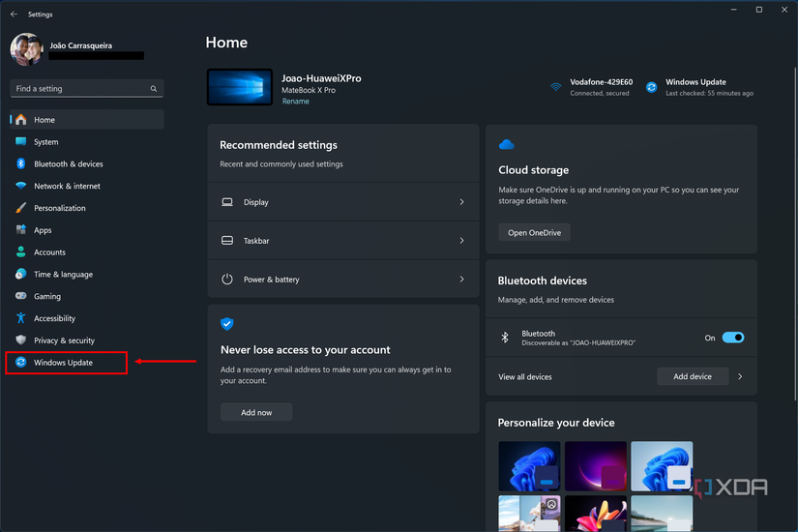Open Privacy & security settings

tap(86, 340)
